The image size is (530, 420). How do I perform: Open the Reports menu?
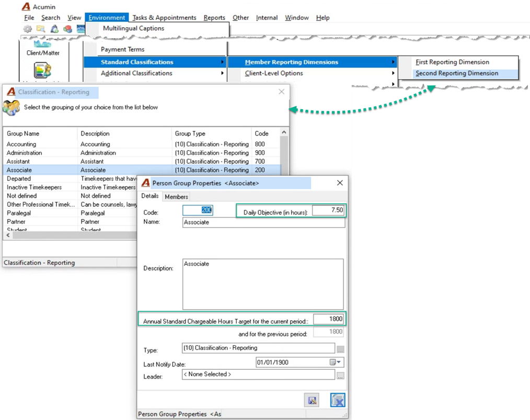click(214, 18)
